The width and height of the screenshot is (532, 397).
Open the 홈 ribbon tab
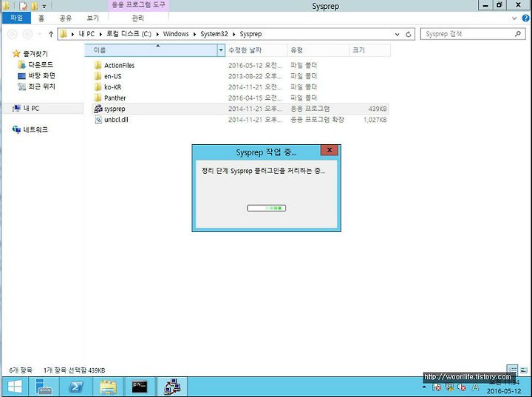[x=41, y=18]
